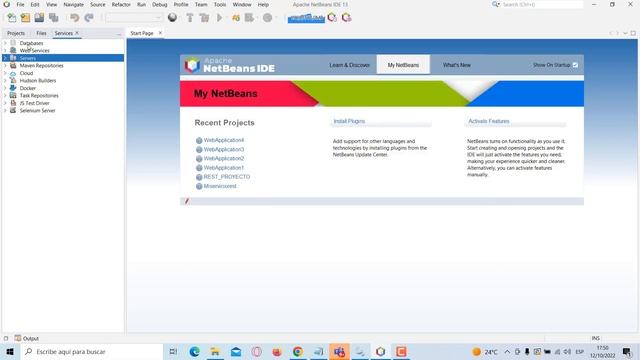The image size is (640, 360).
Task: Minimize the Services panel with the dash button
Action: click(119, 33)
